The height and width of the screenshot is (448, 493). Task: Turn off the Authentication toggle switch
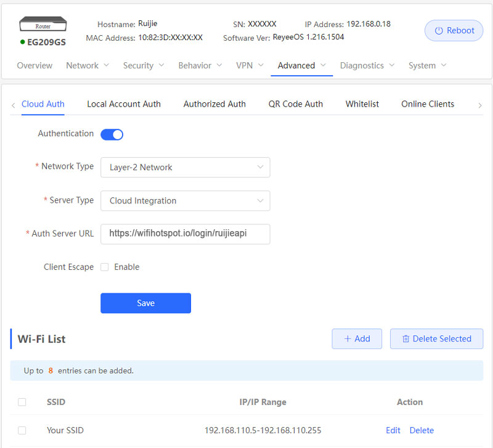pos(112,134)
